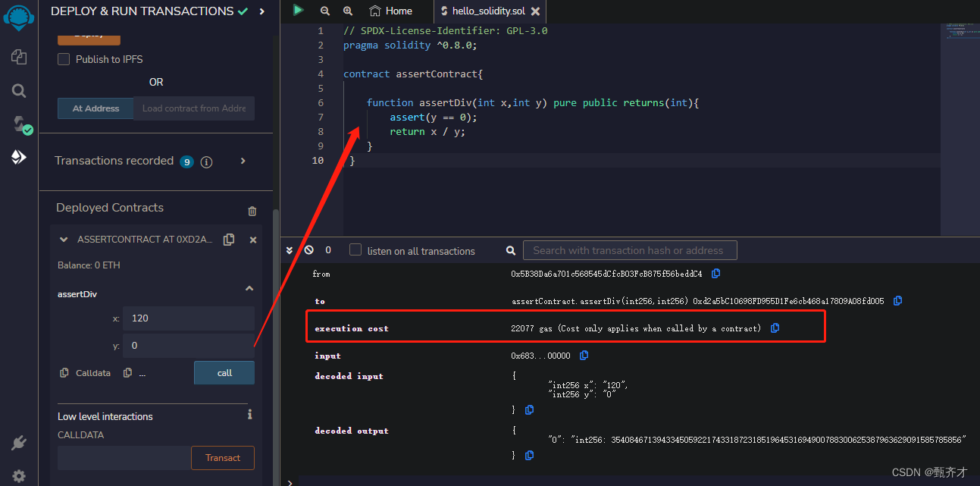Click the Transactions recorded count badge 9

point(186,161)
